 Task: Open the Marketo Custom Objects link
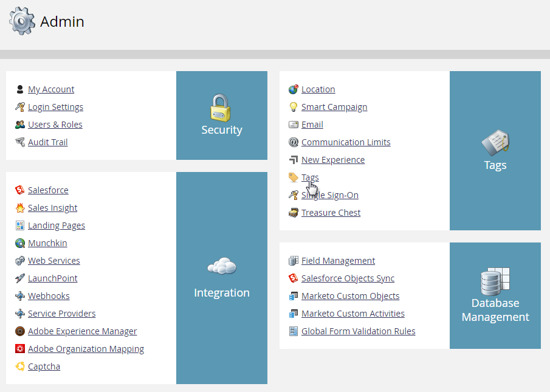tap(351, 296)
